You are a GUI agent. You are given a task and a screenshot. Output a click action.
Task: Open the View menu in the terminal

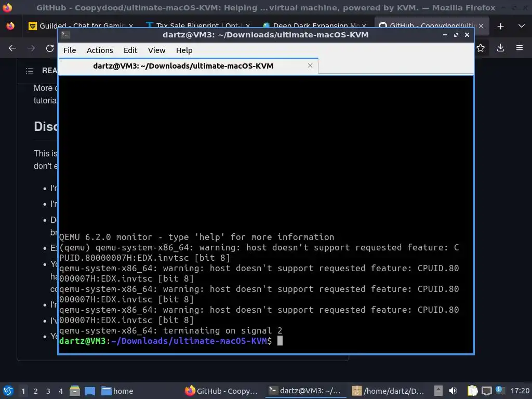click(x=156, y=50)
